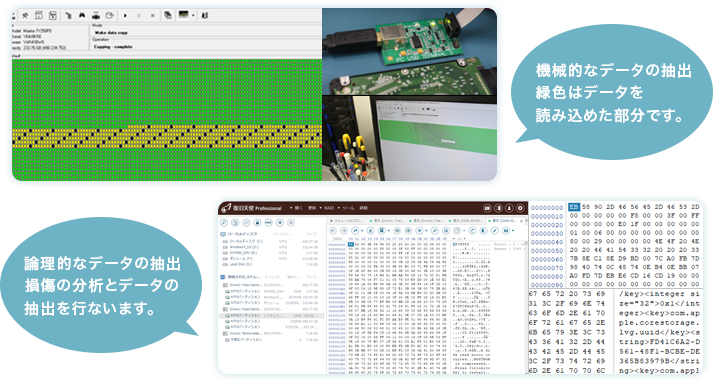
Task: Open the bookmark dropdown arrow in hex toolbar
Action: (389, 231)
